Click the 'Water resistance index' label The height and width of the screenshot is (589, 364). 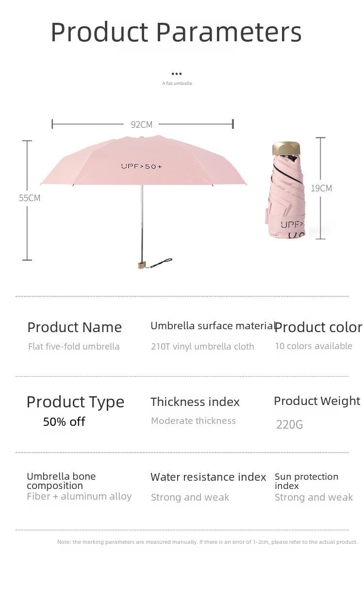point(208,477)
